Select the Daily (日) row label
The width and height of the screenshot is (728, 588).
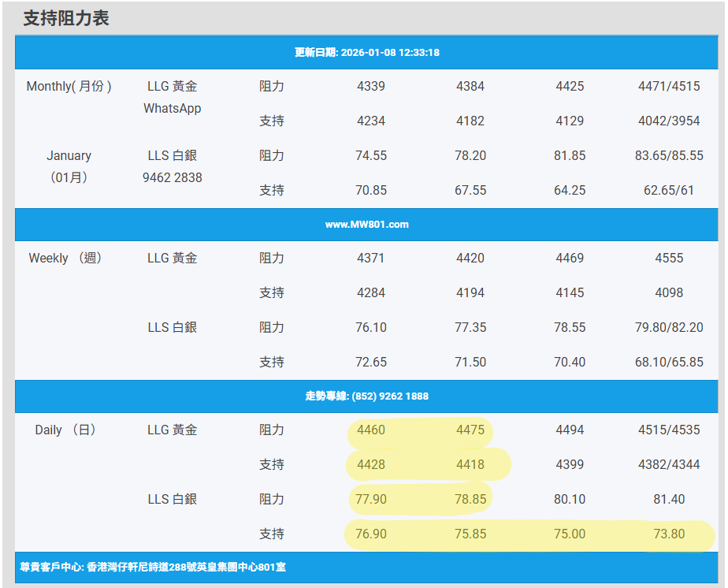65,430
